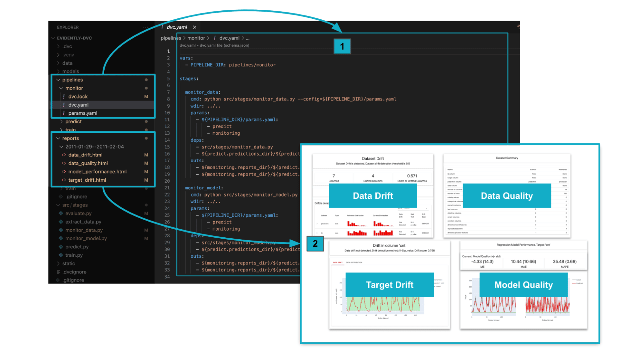Click the monitor_data.py Python file icon
This screenshot has width=644, height=362.
(61, 230)
